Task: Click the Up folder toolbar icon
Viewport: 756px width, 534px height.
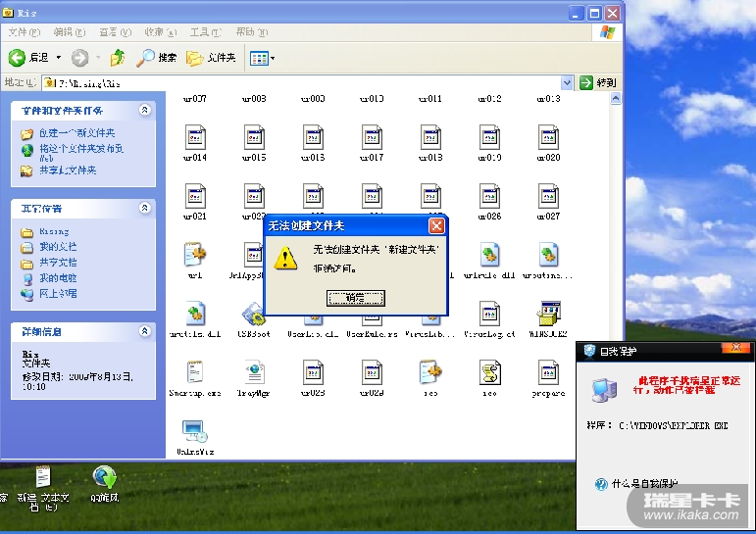Action: click(x=118, y=58)
